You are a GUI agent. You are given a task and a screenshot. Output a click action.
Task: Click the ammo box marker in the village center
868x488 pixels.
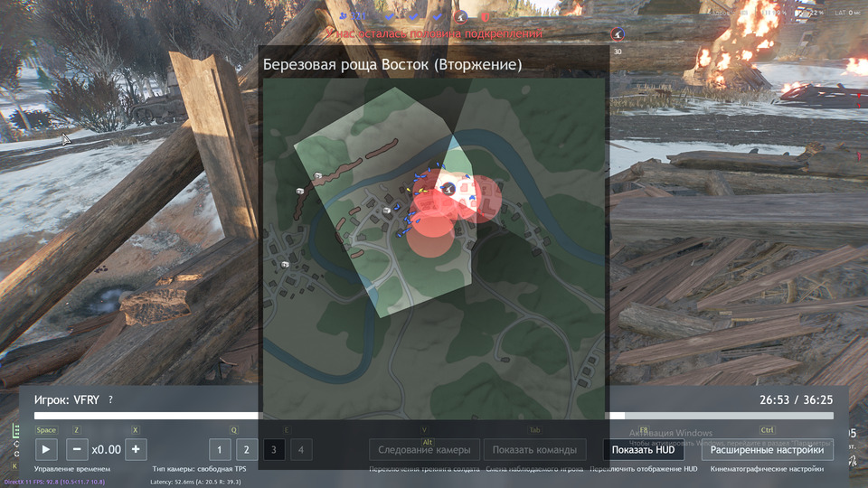(x=386, y=210)
